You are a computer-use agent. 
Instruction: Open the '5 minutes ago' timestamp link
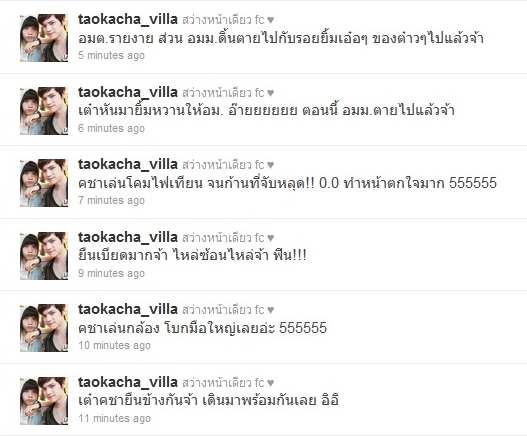(x=112, y=55)
